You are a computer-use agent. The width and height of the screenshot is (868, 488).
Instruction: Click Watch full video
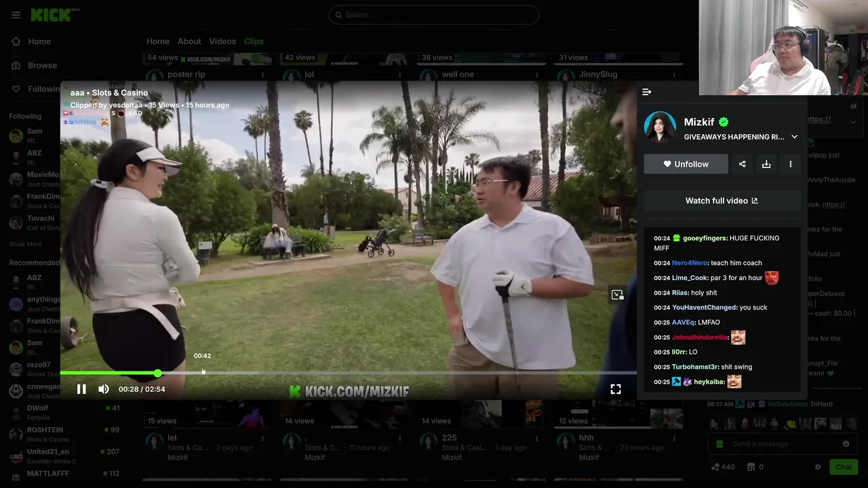[722, 201]
